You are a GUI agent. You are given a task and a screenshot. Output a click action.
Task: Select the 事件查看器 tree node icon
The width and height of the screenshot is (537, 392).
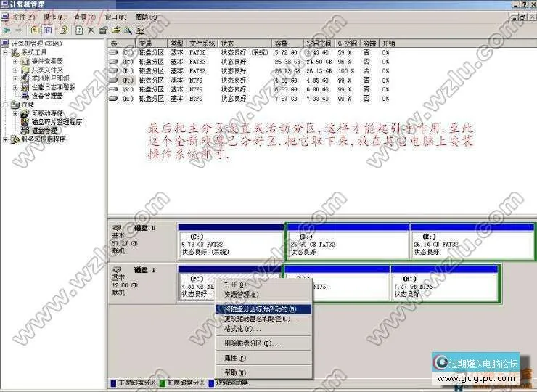pyautogui.click(x=25, y=61)
